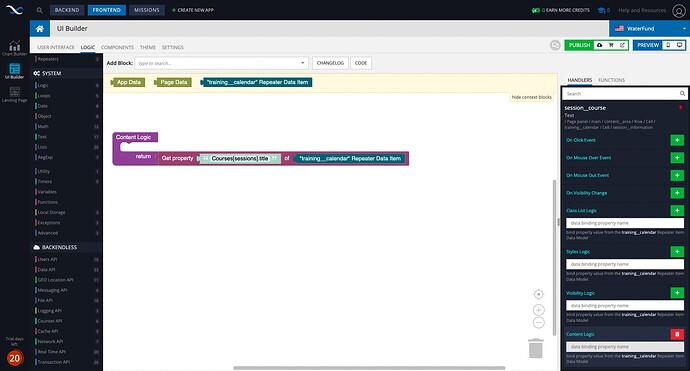Switch to the MISSIONS tab
The height and width of the screenshot is (371, 690).
(147, 10)
